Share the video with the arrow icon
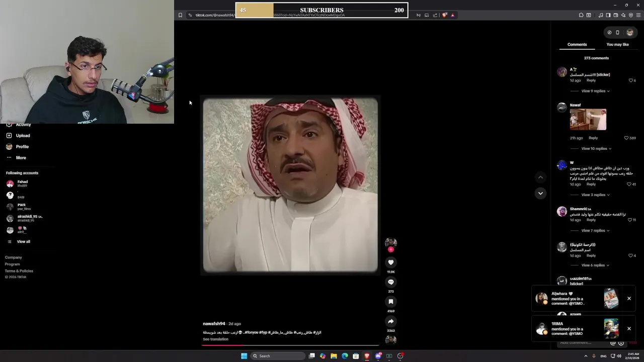644x362 pixels. pos(391,321)
